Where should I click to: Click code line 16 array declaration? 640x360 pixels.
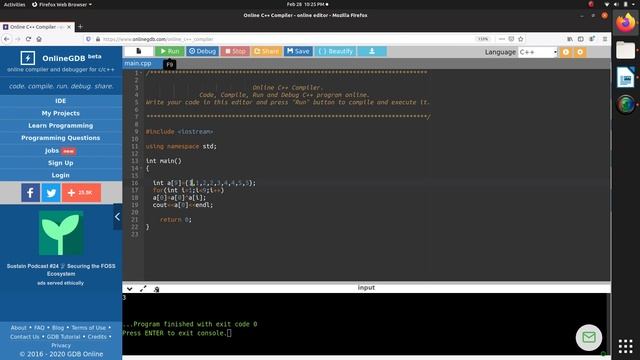(204, 183)
